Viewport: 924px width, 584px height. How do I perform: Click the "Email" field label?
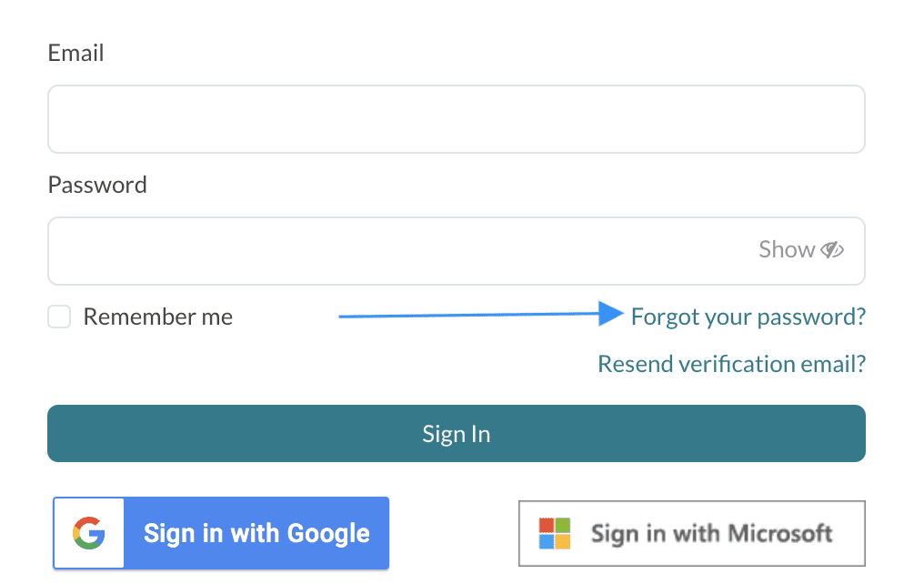point(75,53)
